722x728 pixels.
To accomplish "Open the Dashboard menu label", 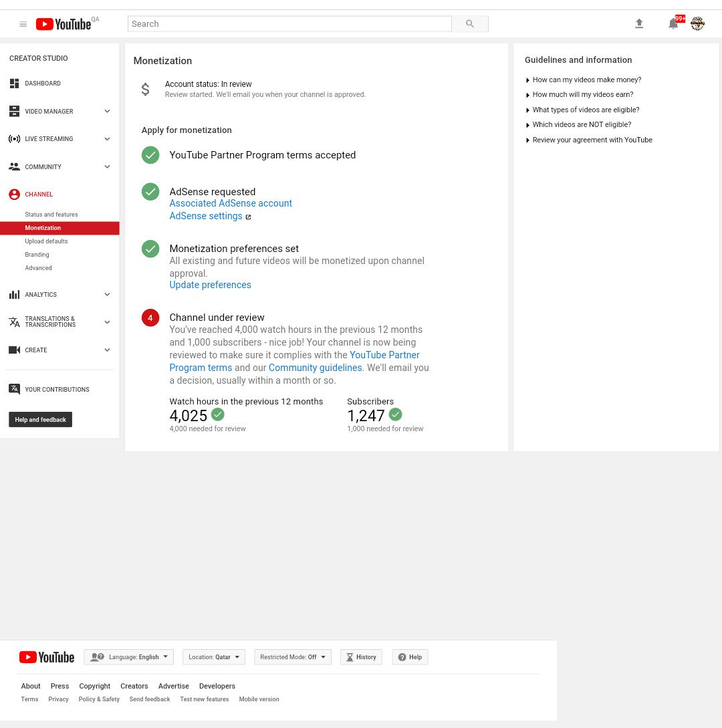I will point(43,84).
